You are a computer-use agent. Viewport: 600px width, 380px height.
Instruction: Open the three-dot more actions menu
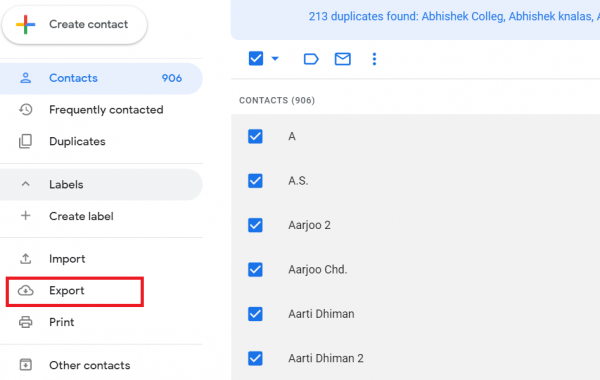point(374,59)
